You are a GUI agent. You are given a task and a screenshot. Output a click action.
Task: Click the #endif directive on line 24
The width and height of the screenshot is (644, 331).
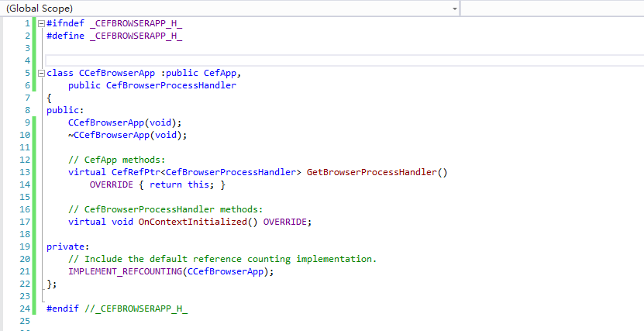point(63,309)
